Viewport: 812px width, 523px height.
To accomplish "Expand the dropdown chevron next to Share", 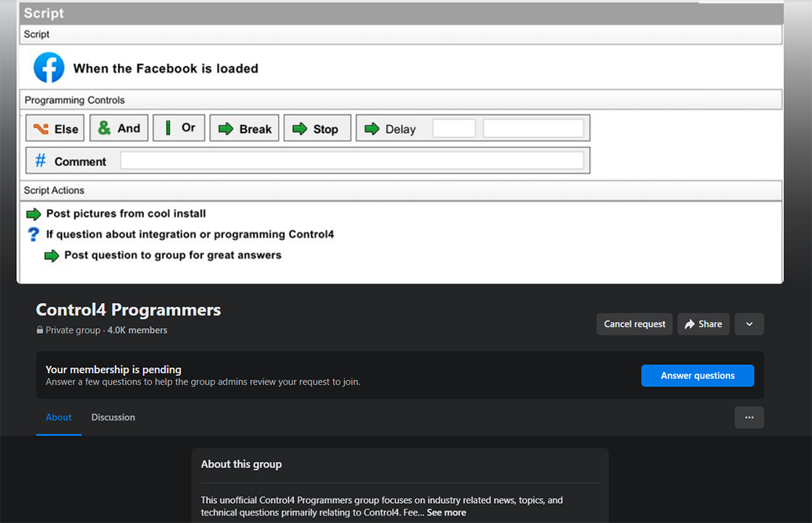I will (749, 324).
